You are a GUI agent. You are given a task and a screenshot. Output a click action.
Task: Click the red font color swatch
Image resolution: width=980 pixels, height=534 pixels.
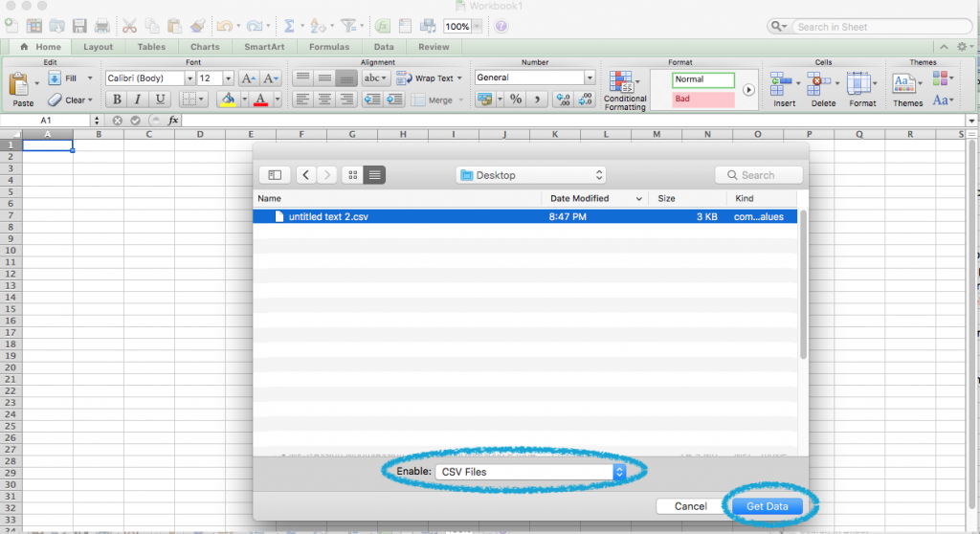point(259,100)
